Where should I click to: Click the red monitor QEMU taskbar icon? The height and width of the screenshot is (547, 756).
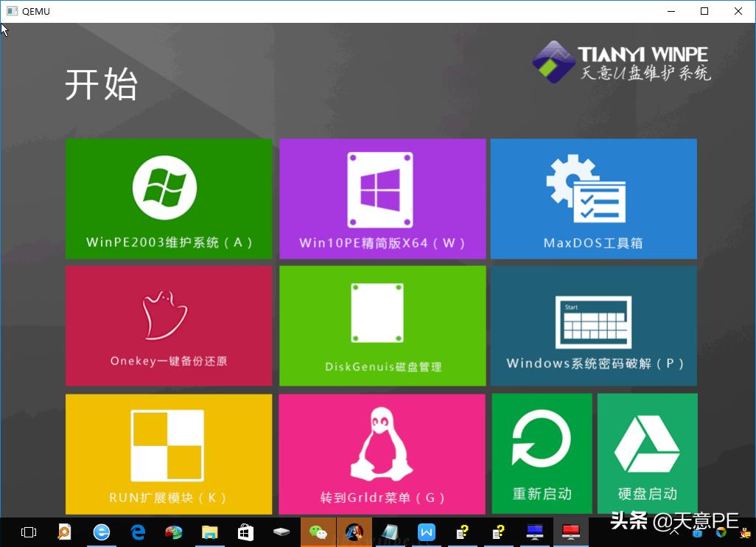click(571, 532)
